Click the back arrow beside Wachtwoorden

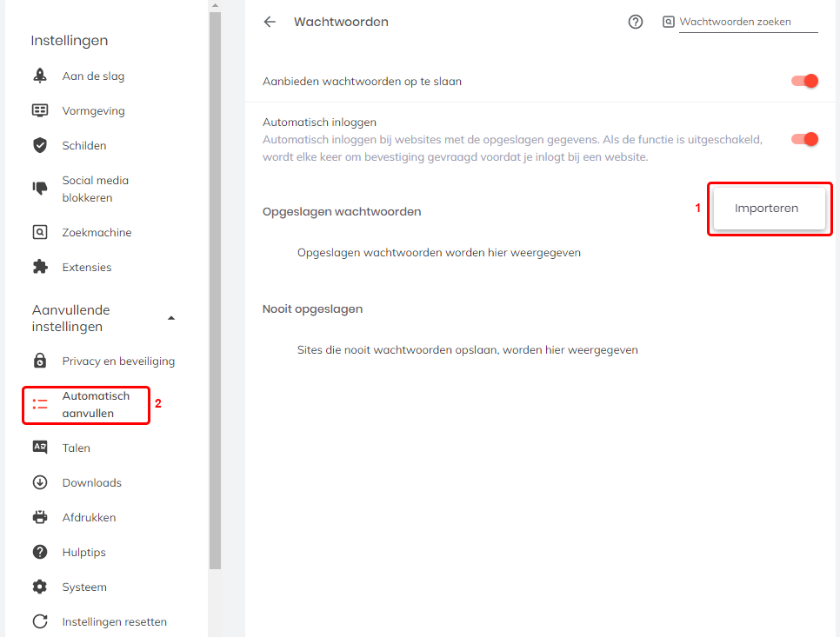click(270, 23)
